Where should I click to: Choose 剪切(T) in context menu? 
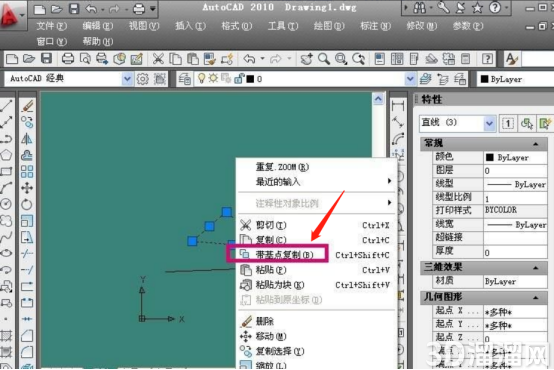point(316,225)
